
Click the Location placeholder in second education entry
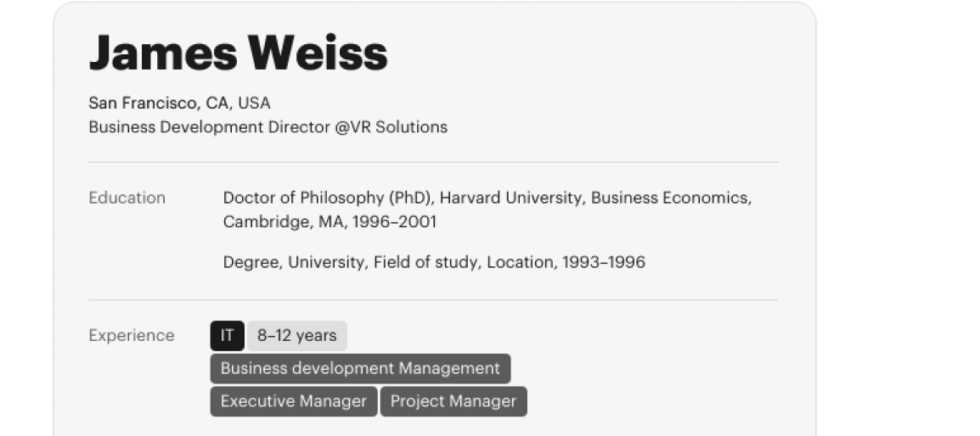(521, 262)
